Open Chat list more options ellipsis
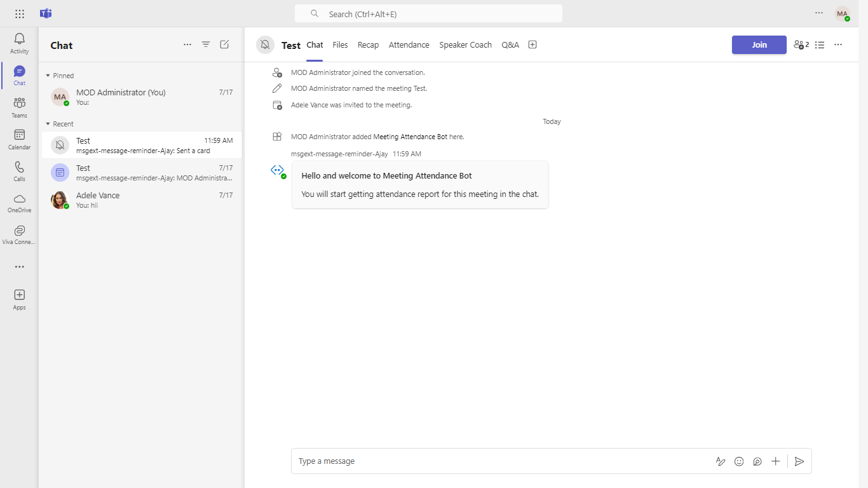Image resolution: width=868 pixels, height=488 pixels. (x=187, y=44)
